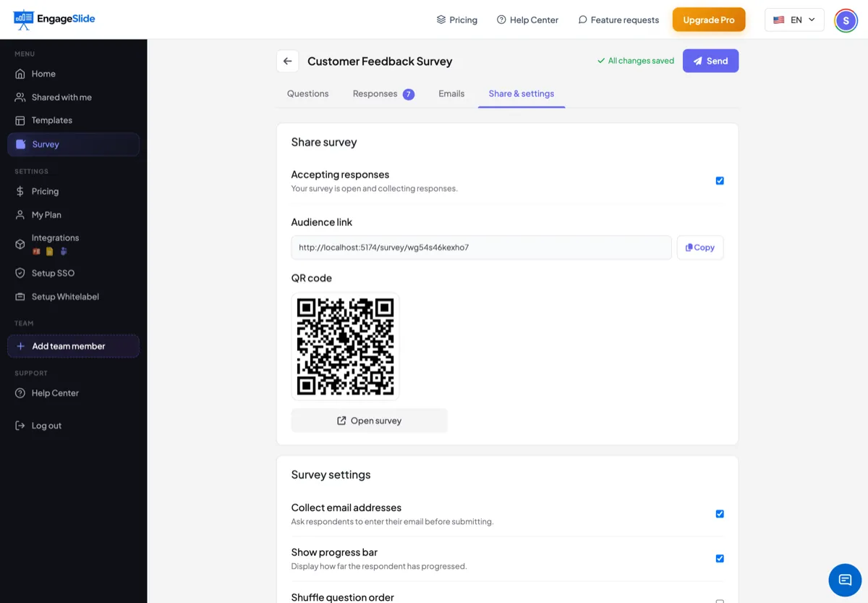The height and width of the screenshot is (603, 868).
Task: Click the Upgrade Pro button
Action: 709,20
